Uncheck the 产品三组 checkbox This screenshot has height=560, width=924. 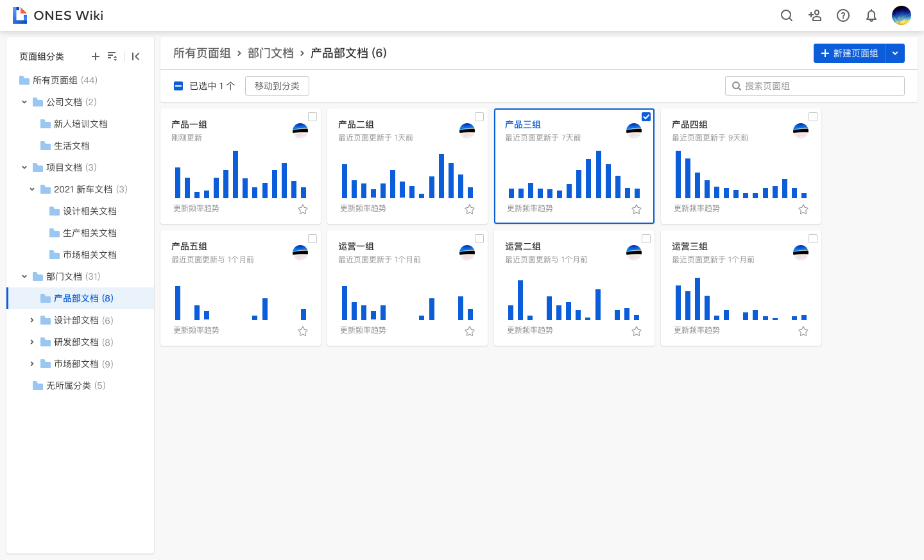[646, 117]
